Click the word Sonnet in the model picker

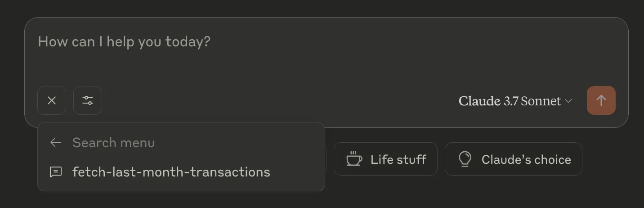541,101
